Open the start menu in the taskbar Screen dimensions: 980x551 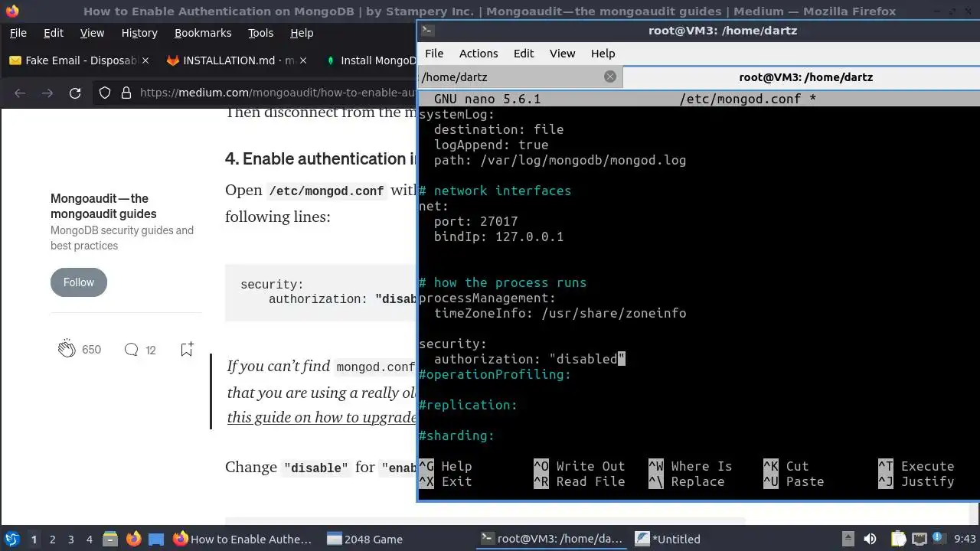coord(11,539)
